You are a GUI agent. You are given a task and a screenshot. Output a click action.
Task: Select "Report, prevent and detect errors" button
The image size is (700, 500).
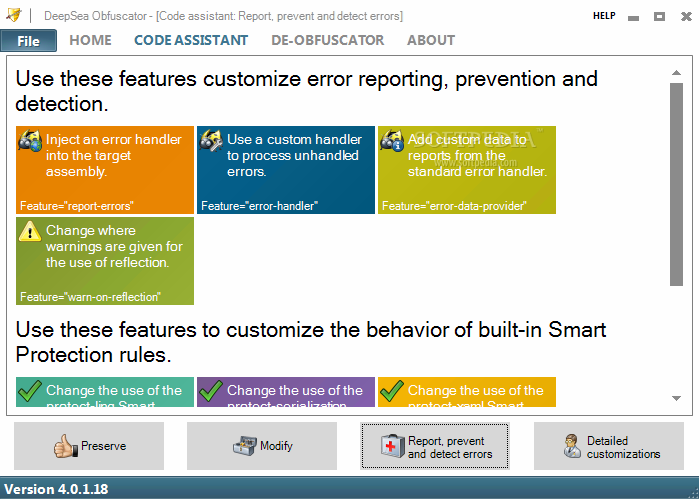pyautogui.click(x=435, y=446)
